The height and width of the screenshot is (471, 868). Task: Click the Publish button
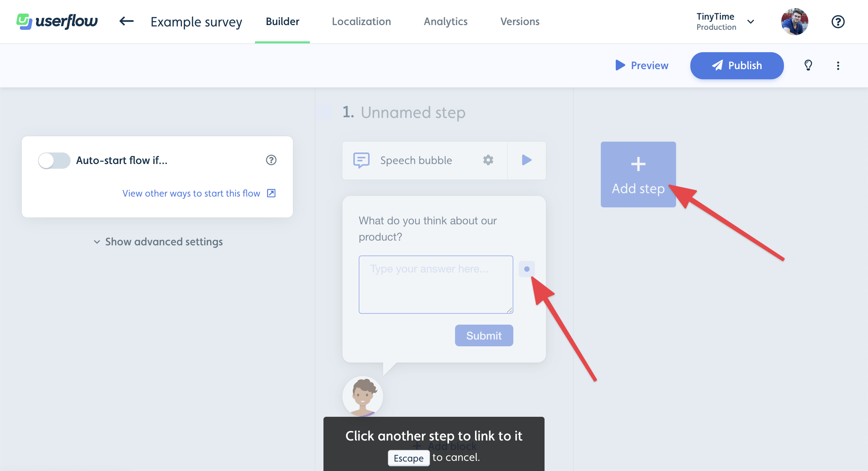click(737, 65)
